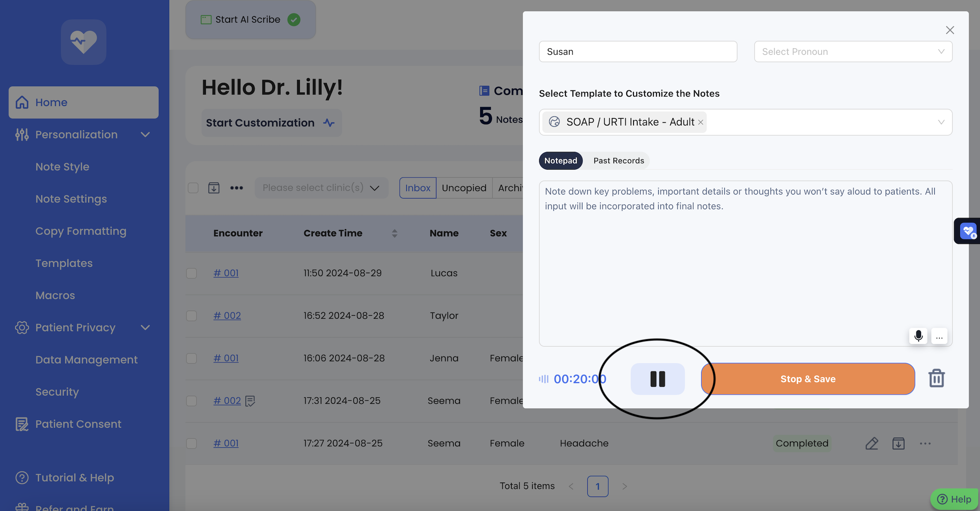This screenshot has width=980, height=511.
Task: Click the patient name field containing Susan
Action: point(637,52)
